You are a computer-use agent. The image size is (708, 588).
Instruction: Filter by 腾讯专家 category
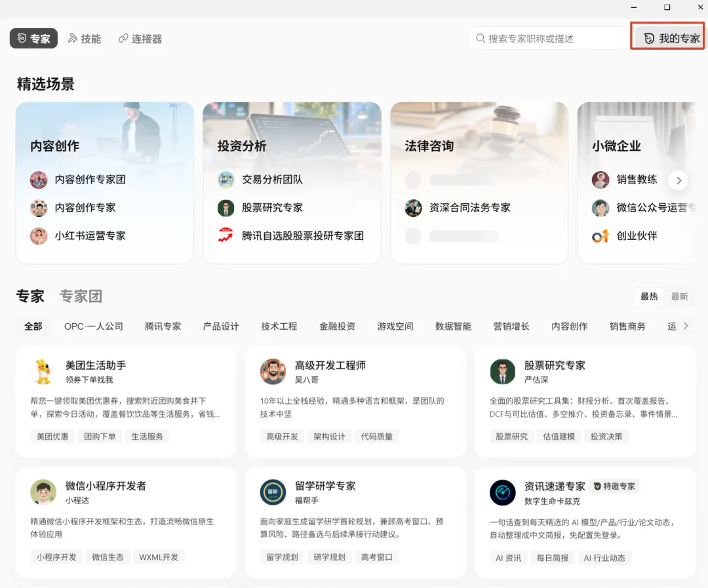click(x=163, y=326)
